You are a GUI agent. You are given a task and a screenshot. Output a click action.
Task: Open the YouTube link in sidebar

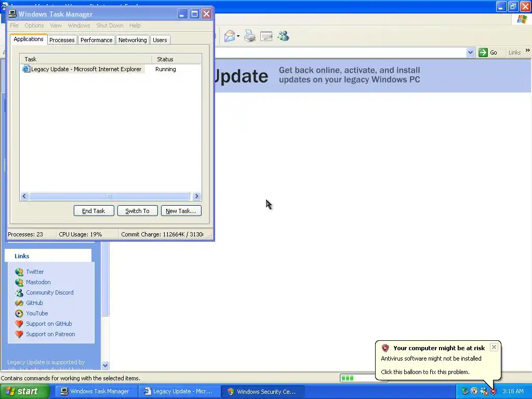click(37, 313)
